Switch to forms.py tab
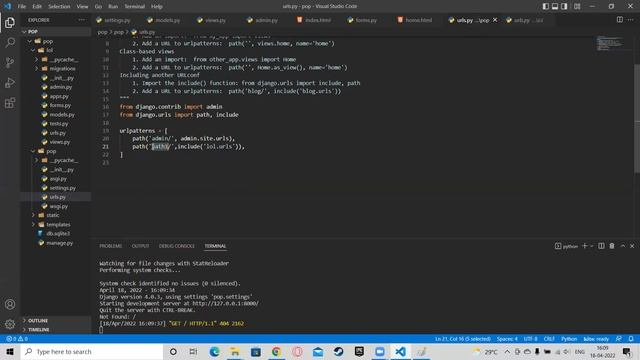The width and height of the screenshot is (640, 360). (x=362, y=20)
